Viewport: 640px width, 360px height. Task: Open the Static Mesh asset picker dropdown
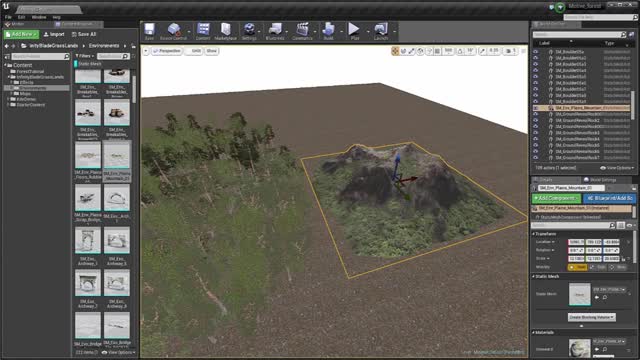point(609,289)
